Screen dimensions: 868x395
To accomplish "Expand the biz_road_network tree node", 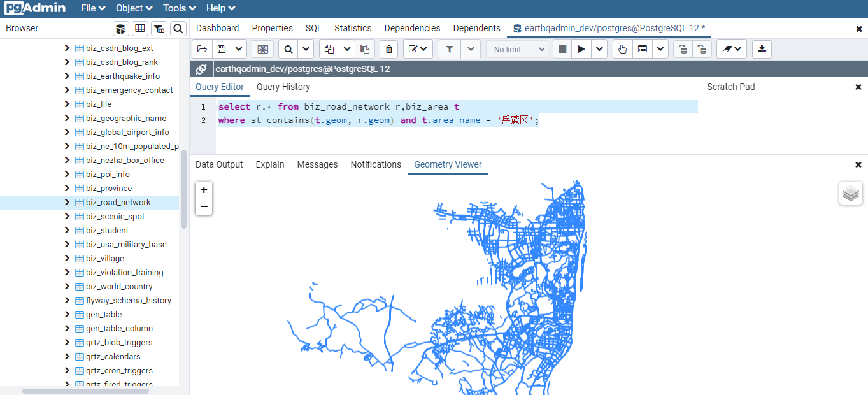I will tap(67, 202).
